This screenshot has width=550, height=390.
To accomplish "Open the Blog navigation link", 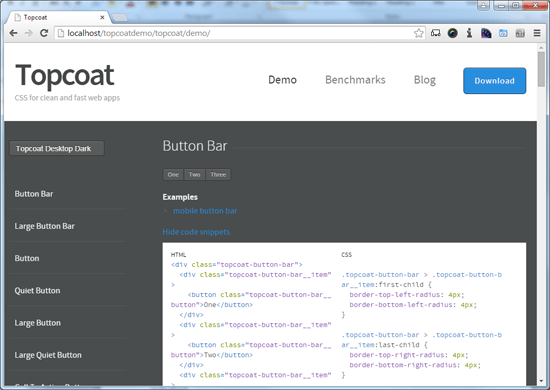I will [425, 80].
